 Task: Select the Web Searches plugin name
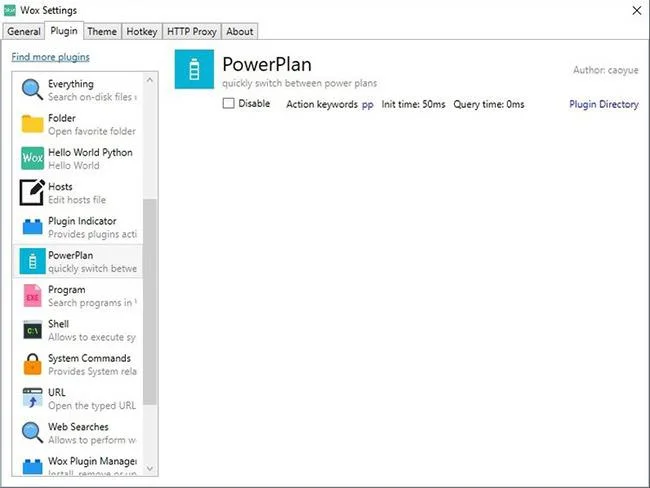point(78,427)
